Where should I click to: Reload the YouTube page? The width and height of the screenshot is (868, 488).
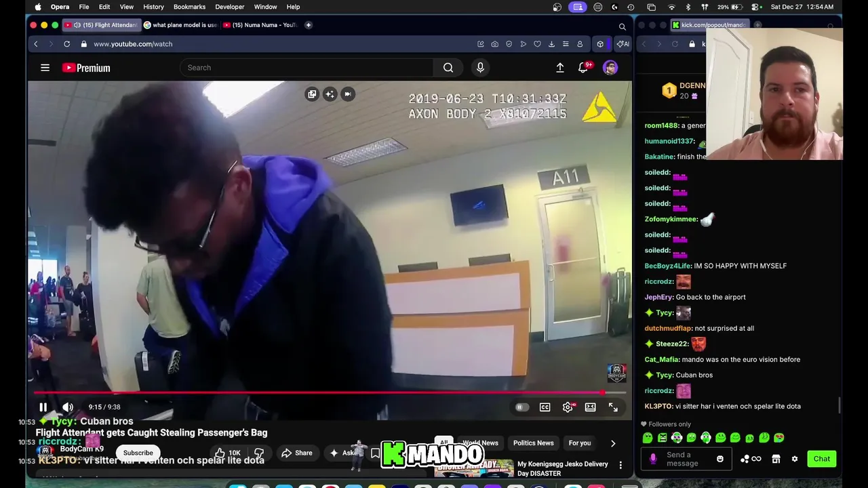tap(66, 44)
